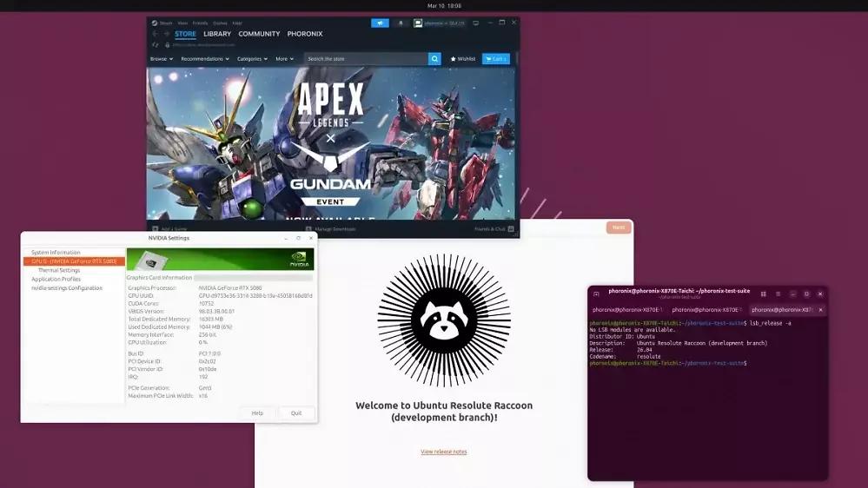The image size is (868, 488).
Task: Open the Games menu in Steam
Action: tap(220, 23)
